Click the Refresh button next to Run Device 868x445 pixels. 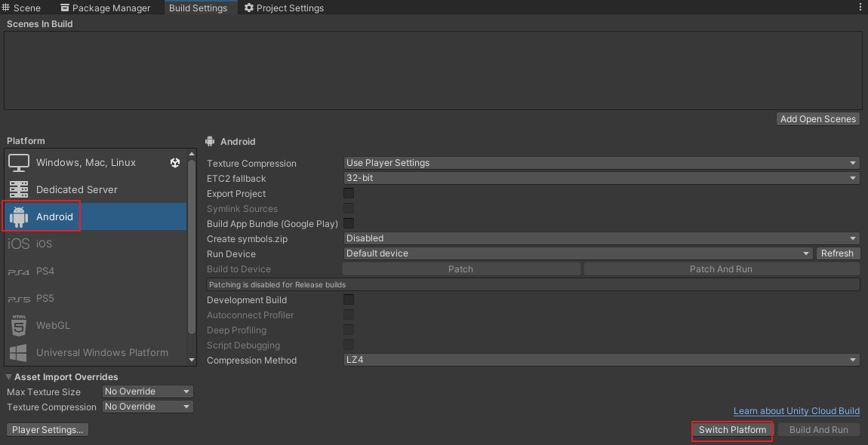click(838, 253)
